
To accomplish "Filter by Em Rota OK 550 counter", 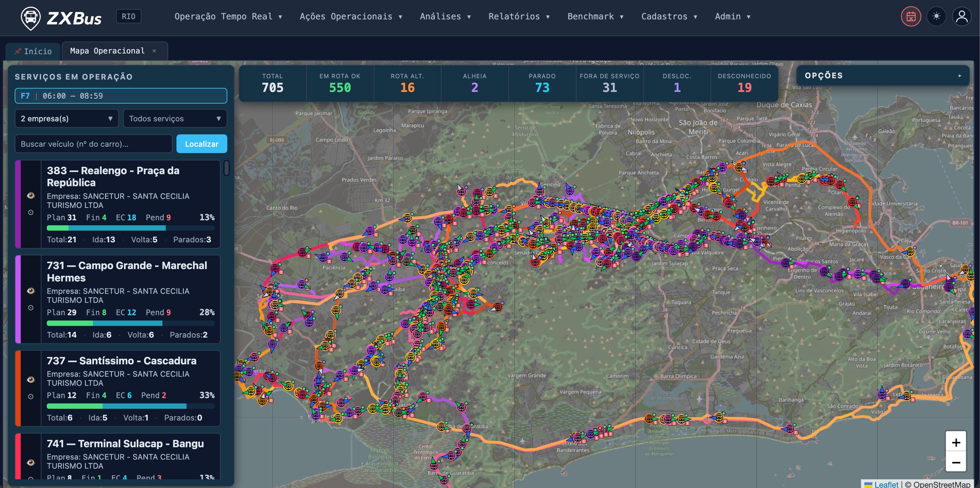I will point(340,83).
